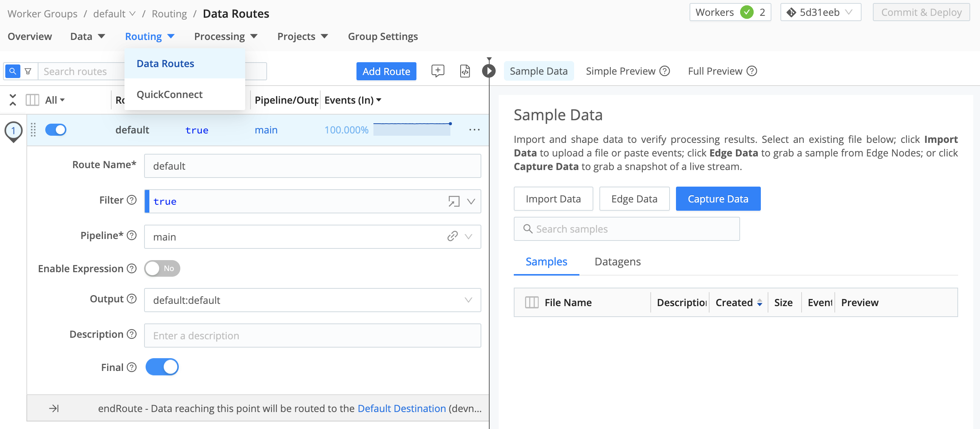Expand the Output dropdown showing default:default
The height and width of the screenshot is (429, 980).
(x=469, y=300)
